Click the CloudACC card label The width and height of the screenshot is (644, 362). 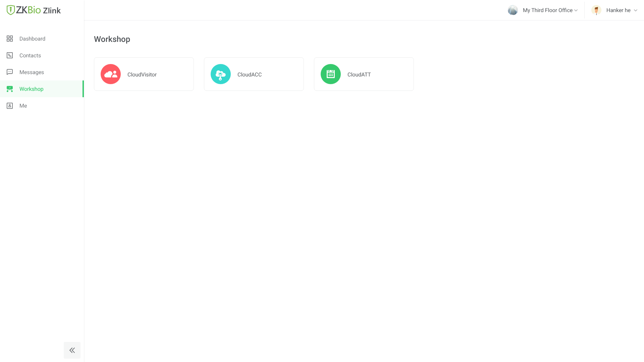(x=250, y=74)
